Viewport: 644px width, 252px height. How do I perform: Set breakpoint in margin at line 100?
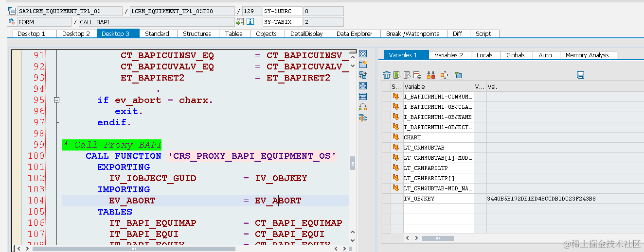pos(16,156)
